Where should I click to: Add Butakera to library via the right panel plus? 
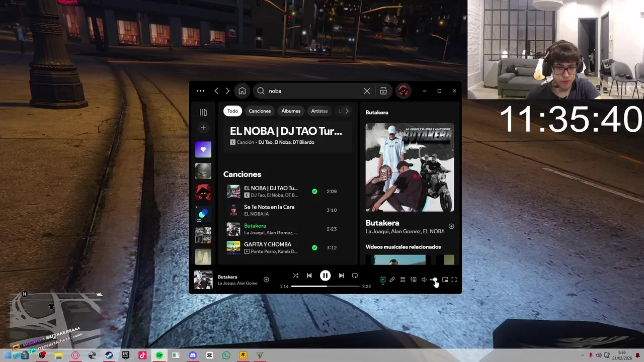(x=451, y=226)
